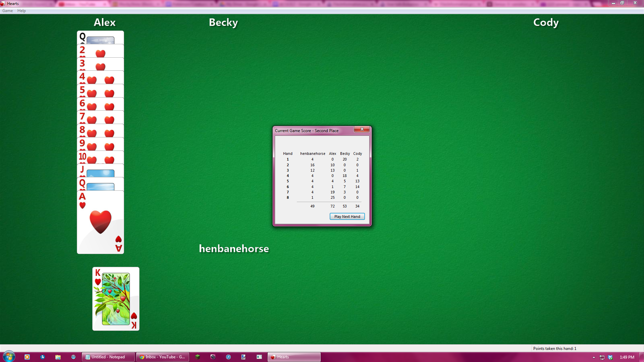Click the King of Hearts card

pyautogui.click(x=116, y=299)
